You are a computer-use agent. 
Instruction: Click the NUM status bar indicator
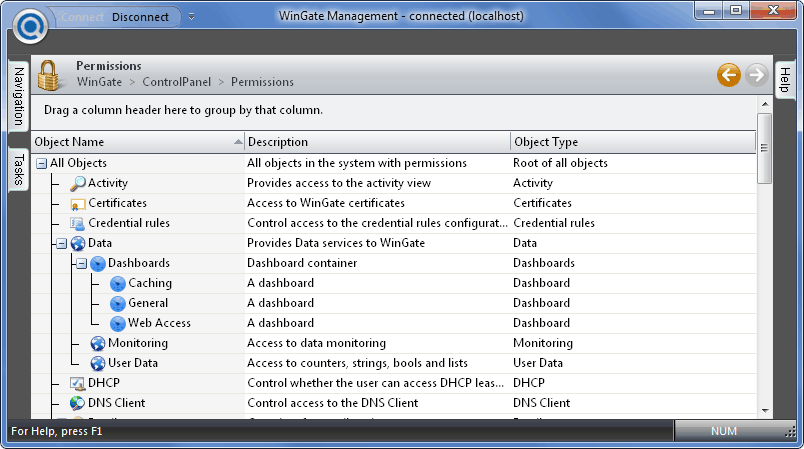click(724, 432)
